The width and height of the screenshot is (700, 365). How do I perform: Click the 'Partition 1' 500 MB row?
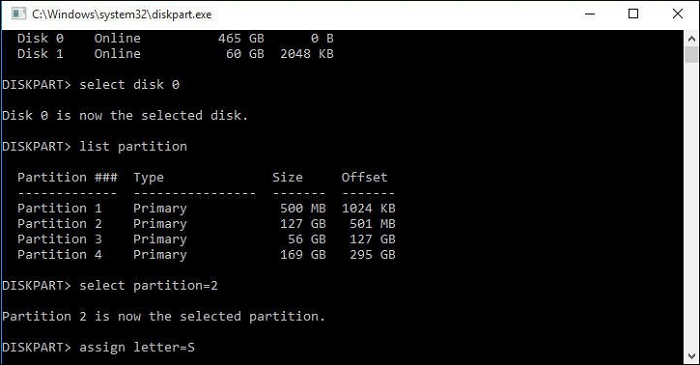[x=206, y=208]
